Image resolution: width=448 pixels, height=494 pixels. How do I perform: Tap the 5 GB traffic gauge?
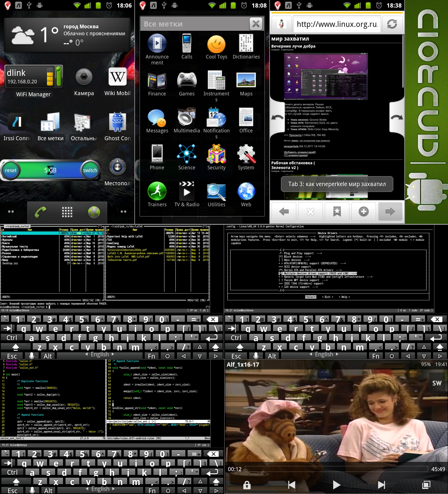pyautogui.click(x=50, y=170)
